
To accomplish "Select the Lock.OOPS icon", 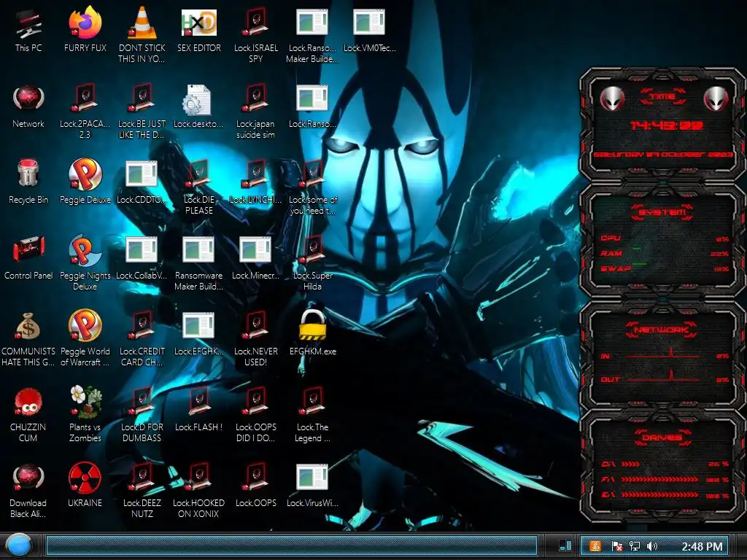I will tap(255, 477).
